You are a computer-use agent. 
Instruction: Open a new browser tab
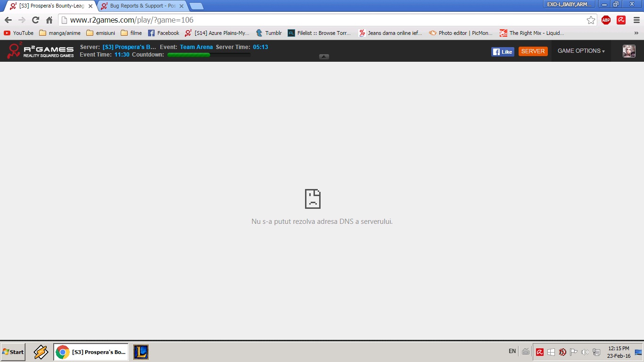(196, 6)
